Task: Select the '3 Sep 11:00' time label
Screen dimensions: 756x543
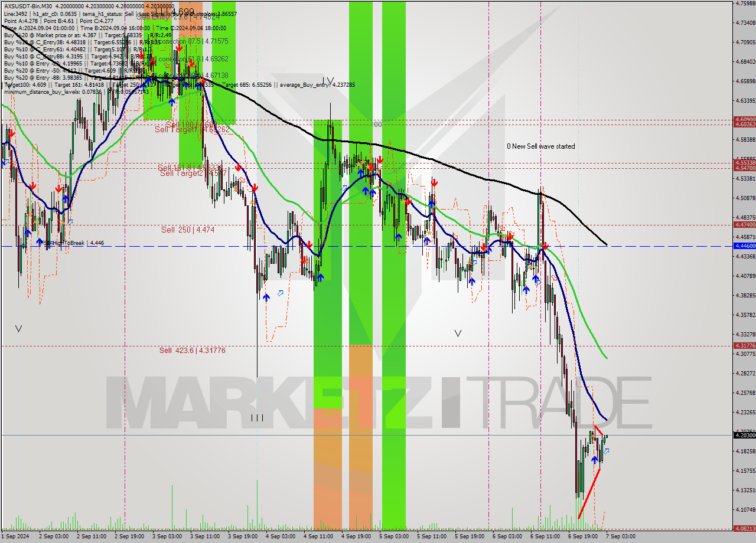Action: [x=205, y=537]
